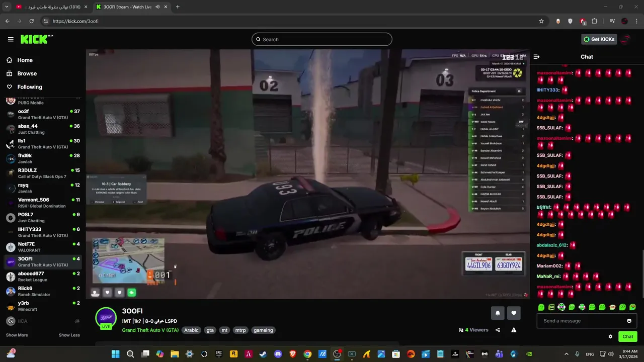Screen dimensions: 644x362
Task: Select the fhd9k followed channel
Action: click(43, 159)
